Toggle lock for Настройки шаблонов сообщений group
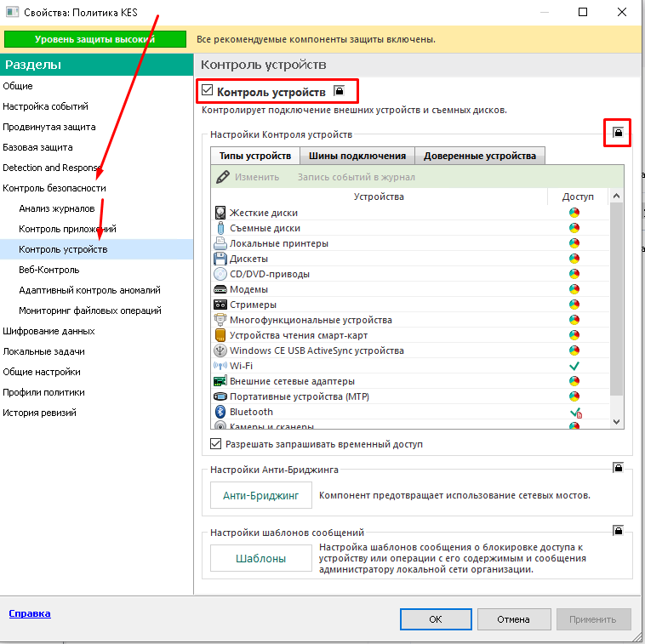 tap(618, 531)
